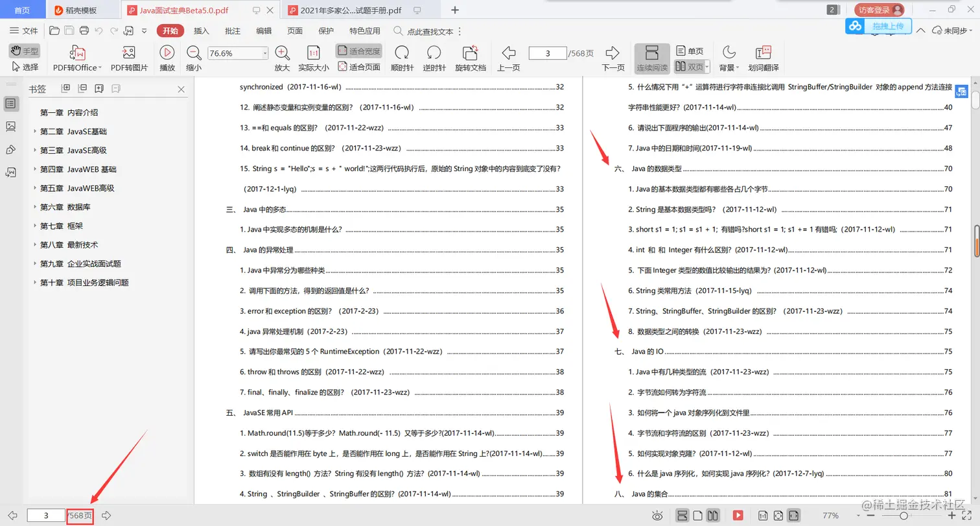Toggle 适合宽度 fit-width mode
The height and width of the screenshot is (526, 980).
coord(358,51)
